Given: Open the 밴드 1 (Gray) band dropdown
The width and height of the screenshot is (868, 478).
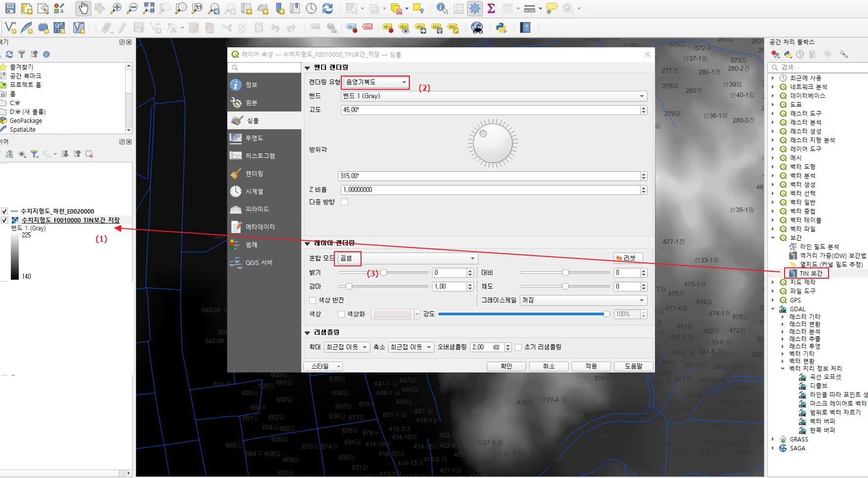Looking at the screenshot, I should point(494,96).
